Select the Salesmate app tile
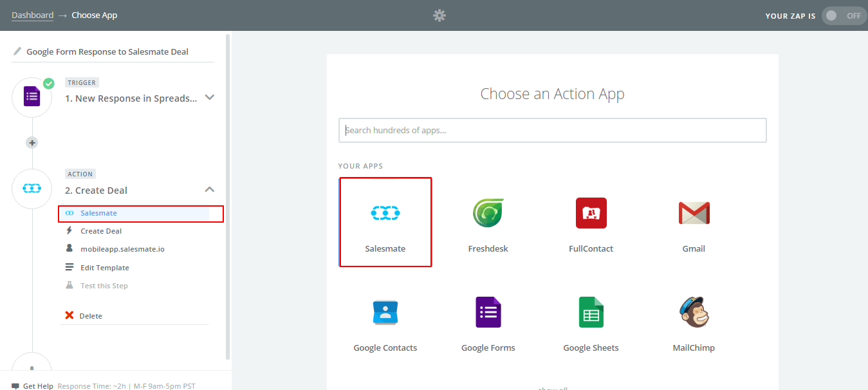Screen dimensions: 868x390 tap(385, 222)
